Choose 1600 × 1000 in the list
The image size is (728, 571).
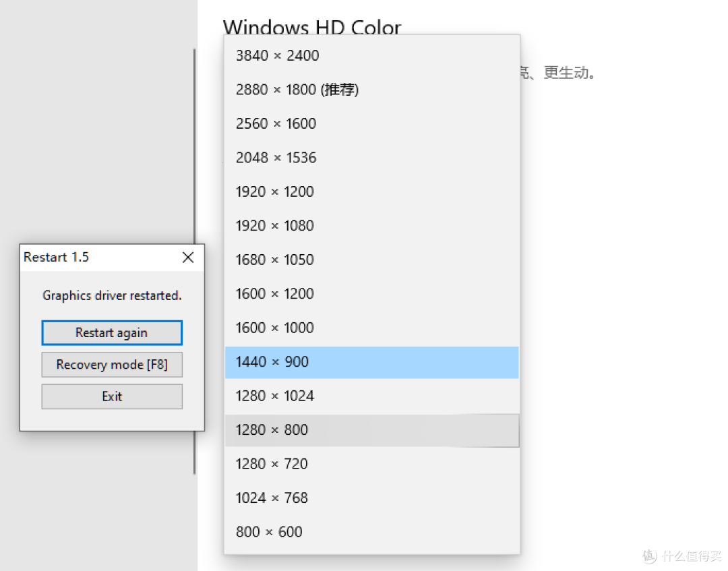pos(371,328)
